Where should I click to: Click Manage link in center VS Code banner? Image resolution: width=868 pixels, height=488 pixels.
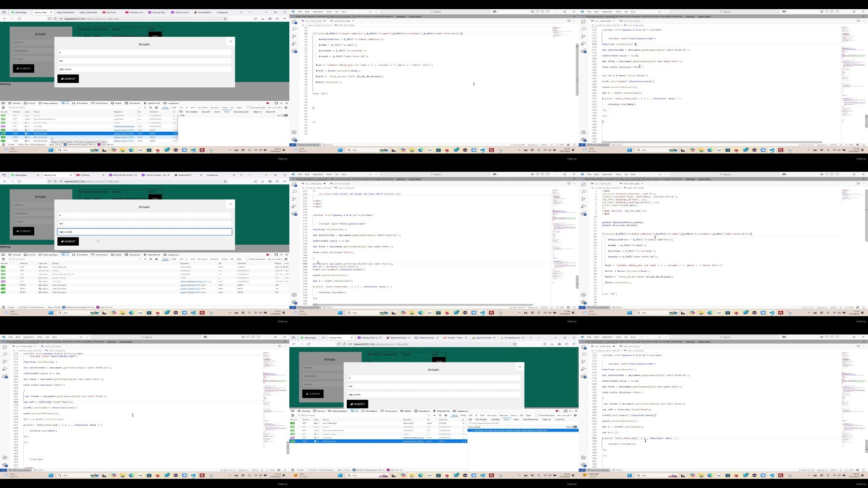pyautogui.click(x=401, y=179)
